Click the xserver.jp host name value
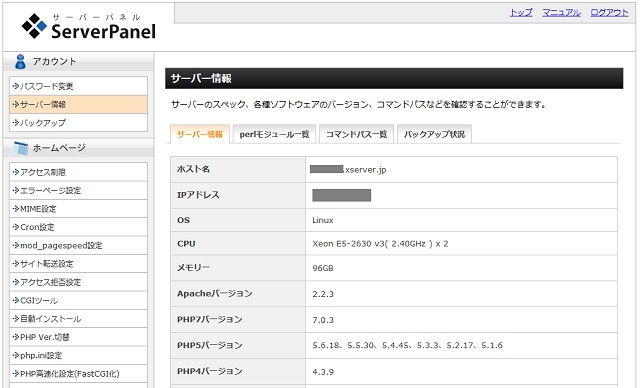640x388 pixels. [x=348, y=169]
